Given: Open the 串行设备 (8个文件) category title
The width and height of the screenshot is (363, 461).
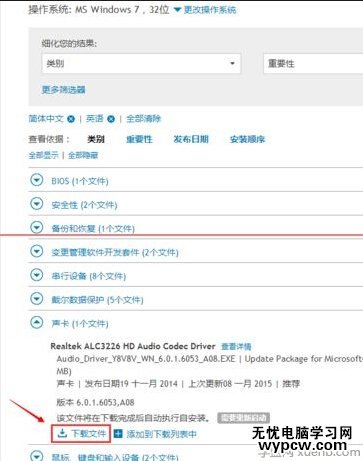Looking at the screenshot, I should pyautogui.click(x=88, y=276).
